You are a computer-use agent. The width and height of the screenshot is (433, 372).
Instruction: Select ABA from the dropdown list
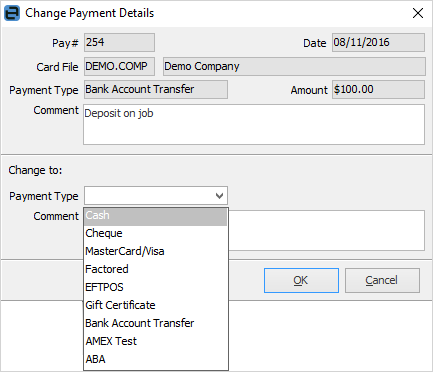click(156, 359)
